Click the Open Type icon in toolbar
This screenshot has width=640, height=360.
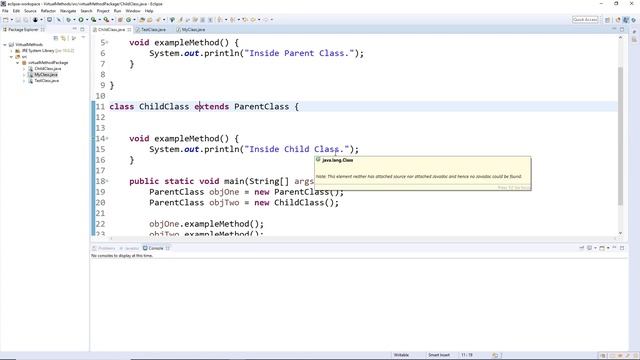(x=142, y=20)
